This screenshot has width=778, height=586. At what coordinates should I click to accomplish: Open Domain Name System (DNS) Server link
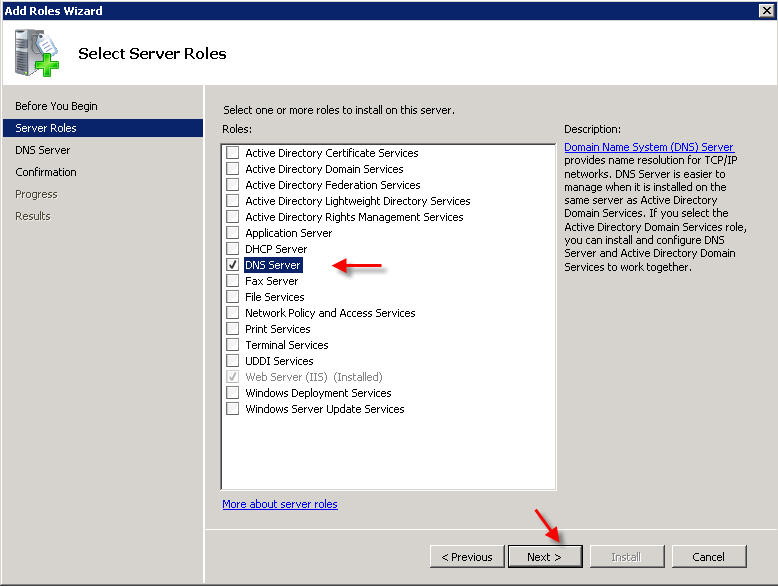click(x=649, y=147)
